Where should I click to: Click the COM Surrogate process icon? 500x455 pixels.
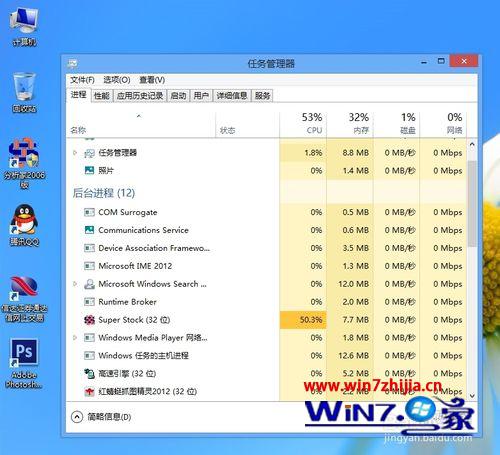pyautogui.click(x=89, y=212)
